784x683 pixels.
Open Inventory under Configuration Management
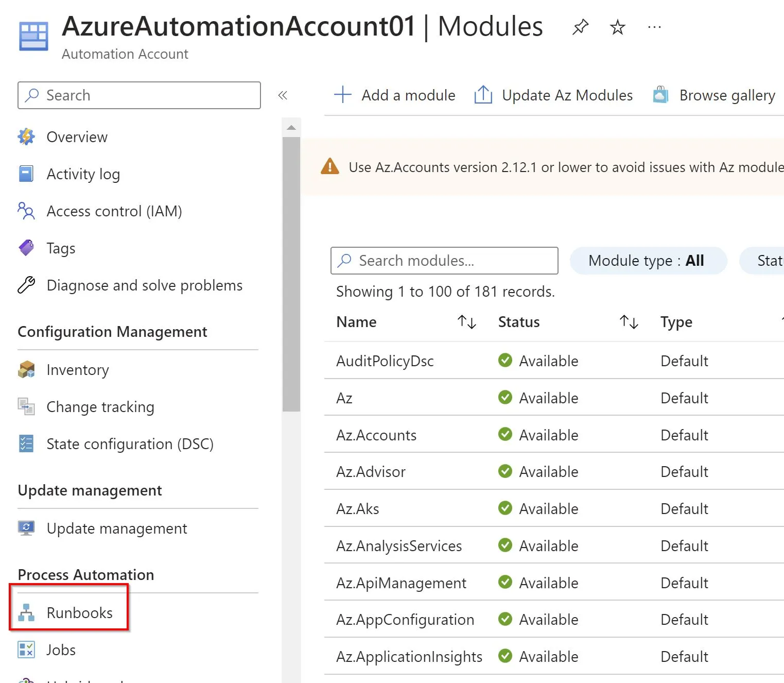[78, 370]
